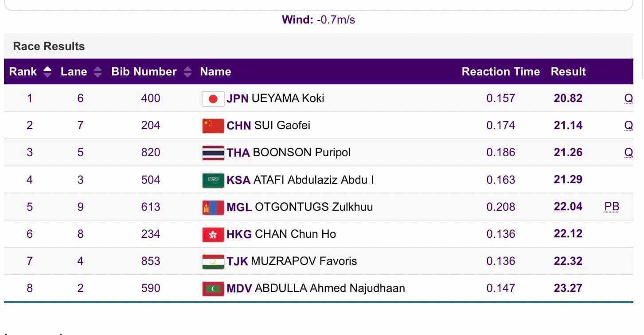
Task: Select athlete SUI Gaofei's name
Action: [x=282, y=126]
